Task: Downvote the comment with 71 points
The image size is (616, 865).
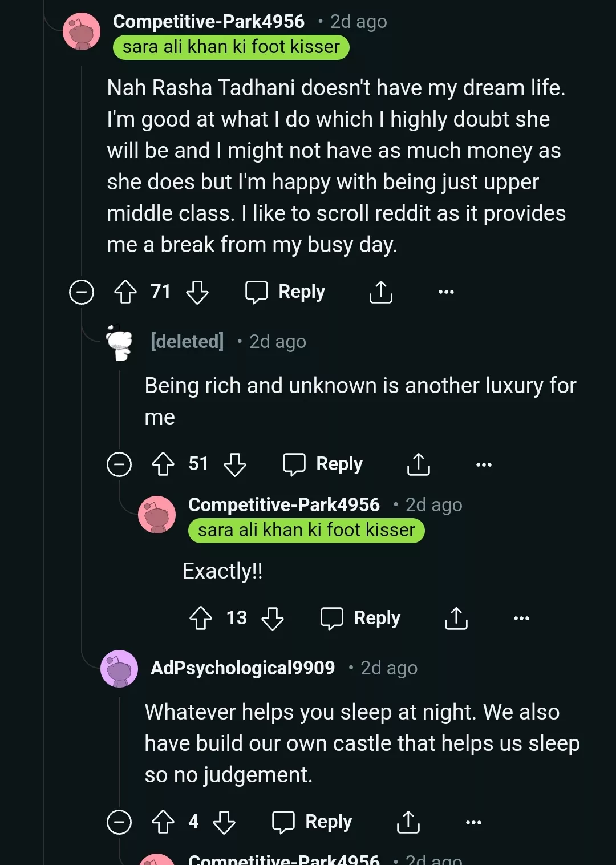Action: pyautogui.click(x=197, y=292)
